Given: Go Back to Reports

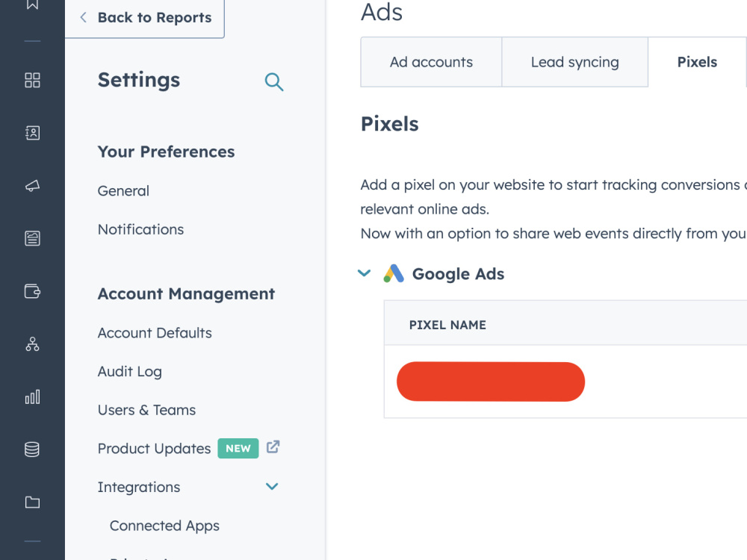Looking at the screenshot, I should (x=145, y=18).
